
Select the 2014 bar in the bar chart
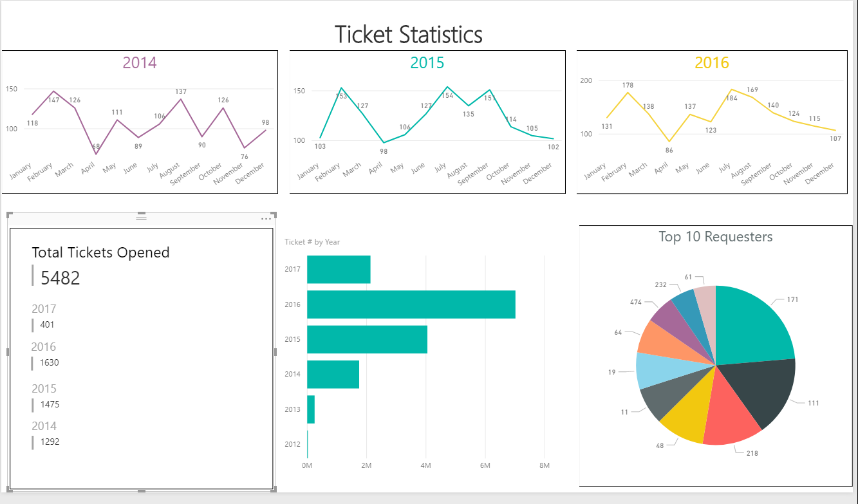click(333, 374)
